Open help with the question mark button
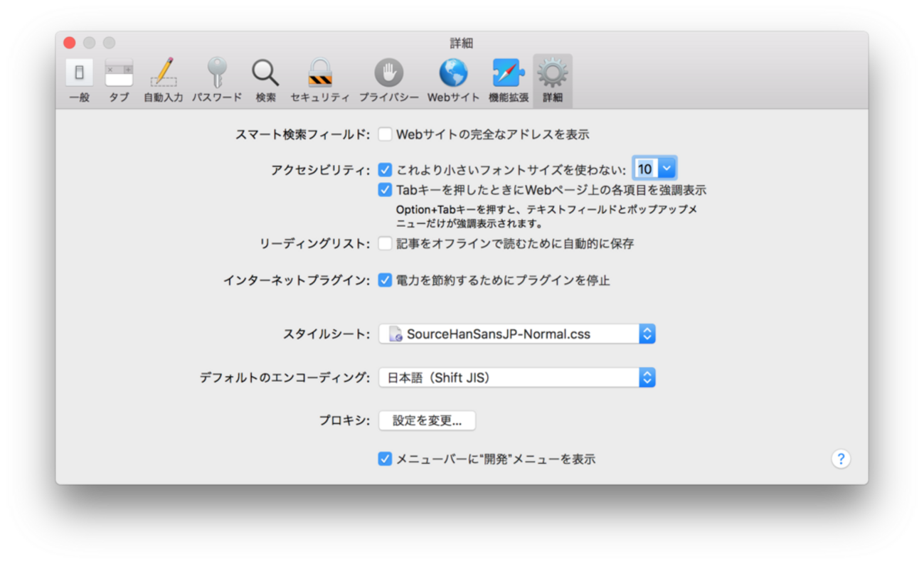Viewport: 924px width, 564px height. pos(841,459)
